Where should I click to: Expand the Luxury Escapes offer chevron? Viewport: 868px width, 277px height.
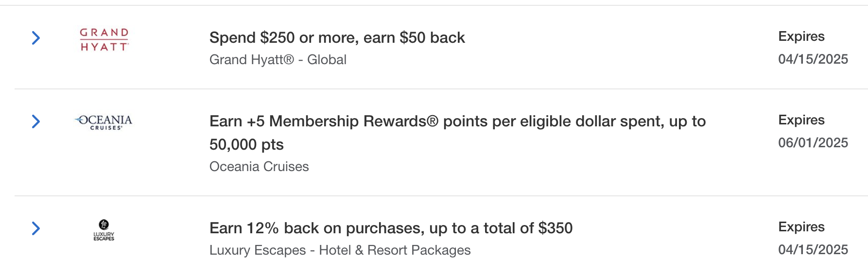36,228
